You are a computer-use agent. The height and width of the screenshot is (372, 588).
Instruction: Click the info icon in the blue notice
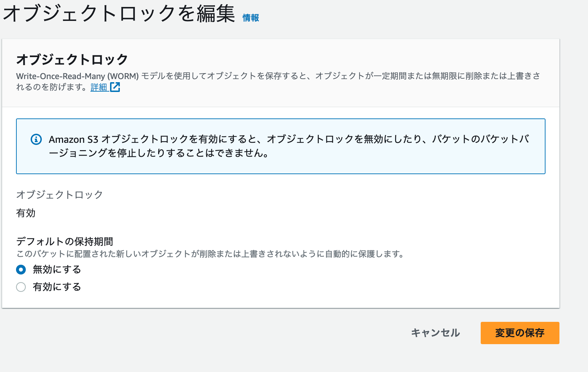[x=35, y=139]
